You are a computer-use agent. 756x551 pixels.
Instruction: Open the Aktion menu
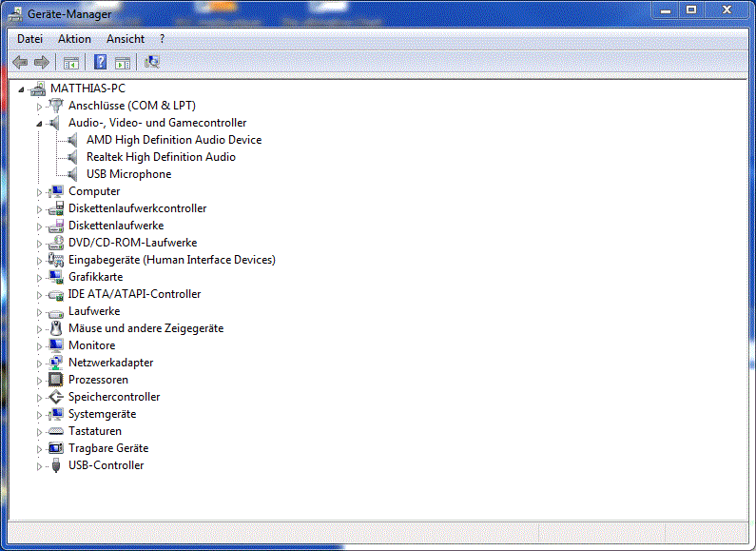pyautogui.click(x=74, y=39)
